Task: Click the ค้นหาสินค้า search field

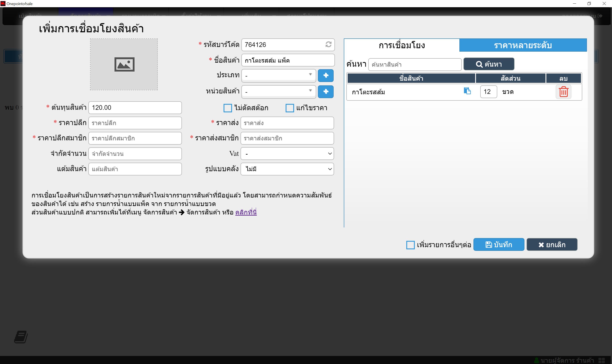Action: [x=415, y=65]
